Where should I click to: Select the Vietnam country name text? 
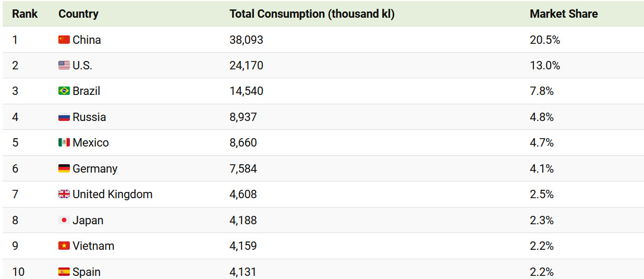(x=93, y=246)
